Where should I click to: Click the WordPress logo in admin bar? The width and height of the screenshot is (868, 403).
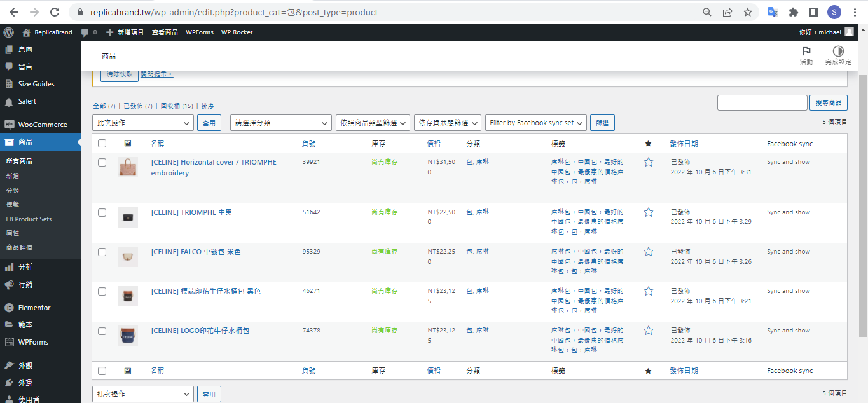click(8, 32)
